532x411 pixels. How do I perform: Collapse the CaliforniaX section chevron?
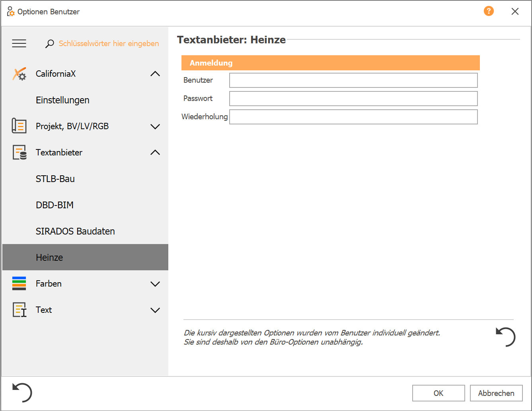pos(155,74)
